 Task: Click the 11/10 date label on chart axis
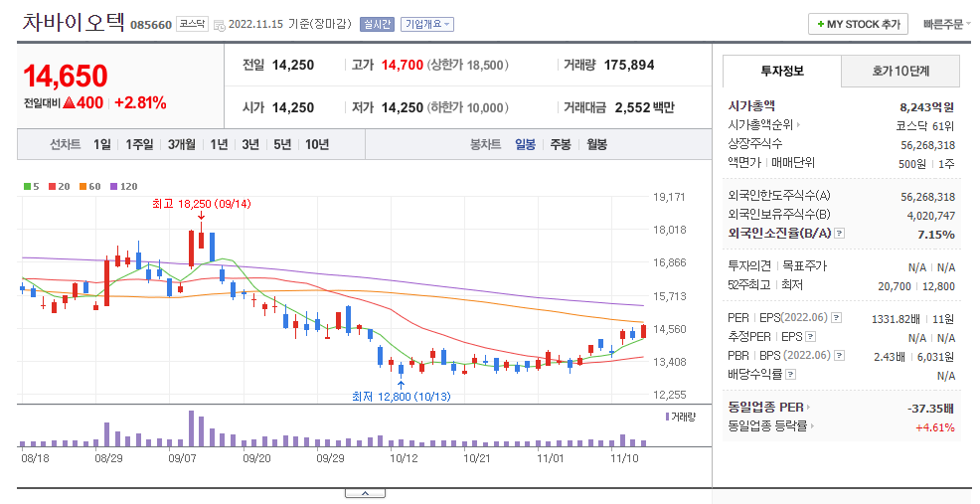[x=624, y=458]
